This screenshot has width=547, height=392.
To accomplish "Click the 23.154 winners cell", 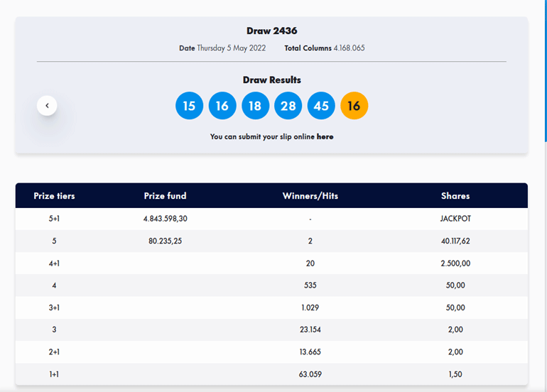I will 310,330.
